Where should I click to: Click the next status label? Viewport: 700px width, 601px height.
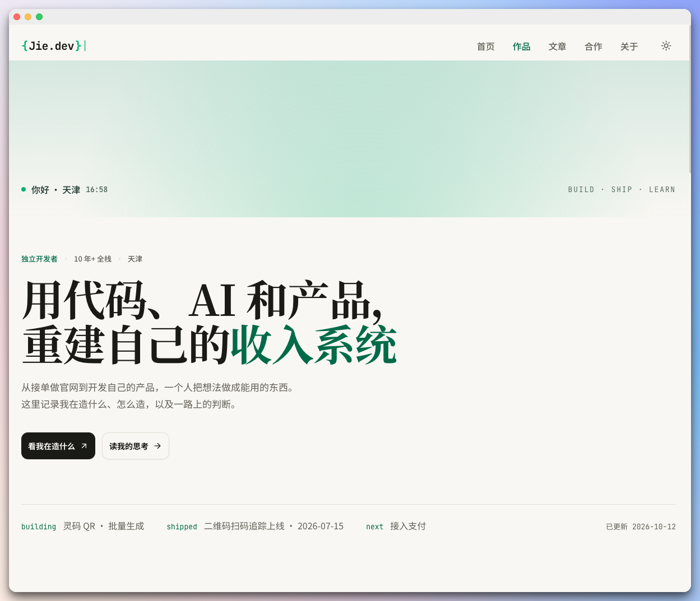point(374,527)
